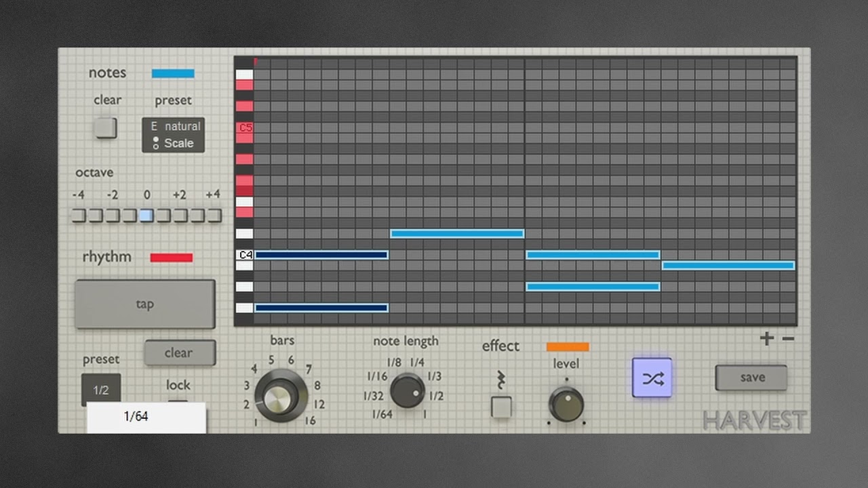This screenshot has height=488, width=868.
Task: Click note length value 1/3
Action: [x=435, y=377]
